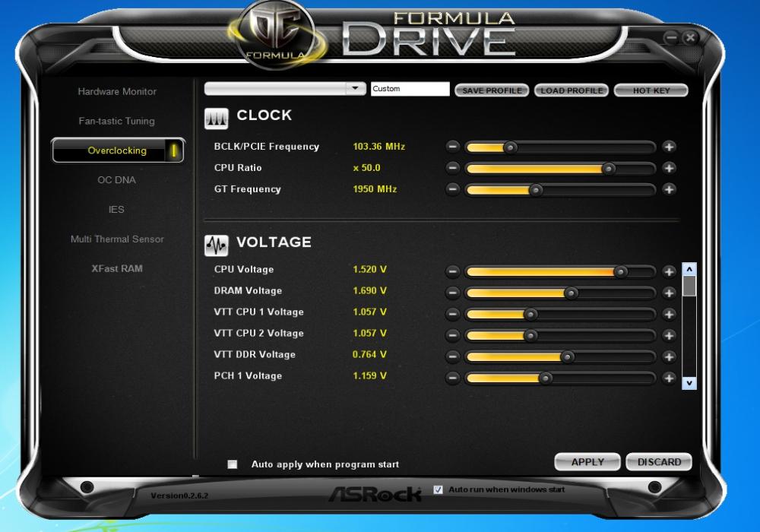
Task: Close the Formula Drive window
Action: pos(690,37)
